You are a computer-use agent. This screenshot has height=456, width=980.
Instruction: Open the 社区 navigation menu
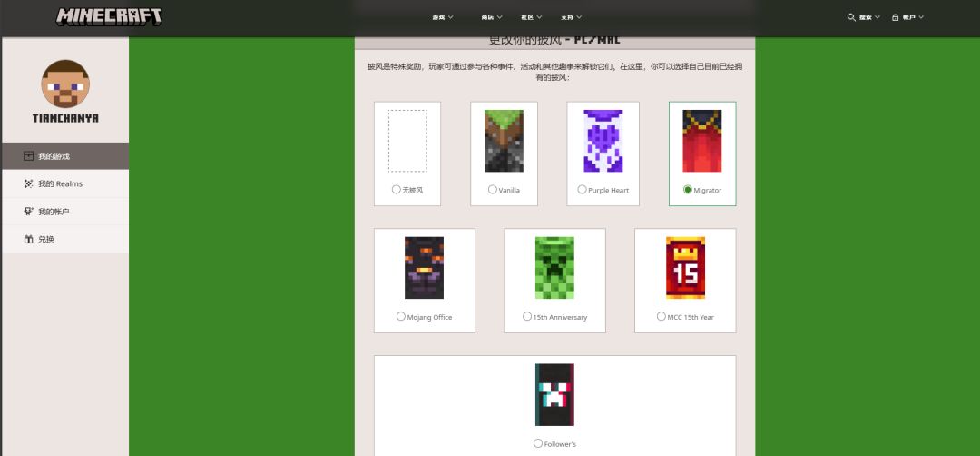click(x=532, y=17)
